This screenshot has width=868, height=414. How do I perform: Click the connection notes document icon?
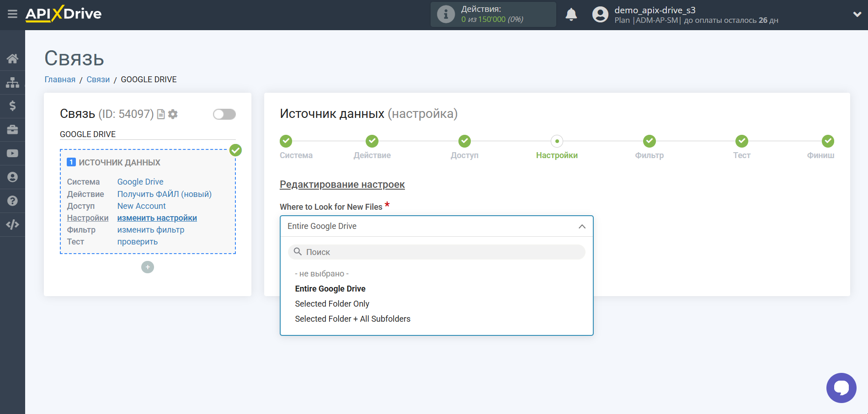[161, 114]
